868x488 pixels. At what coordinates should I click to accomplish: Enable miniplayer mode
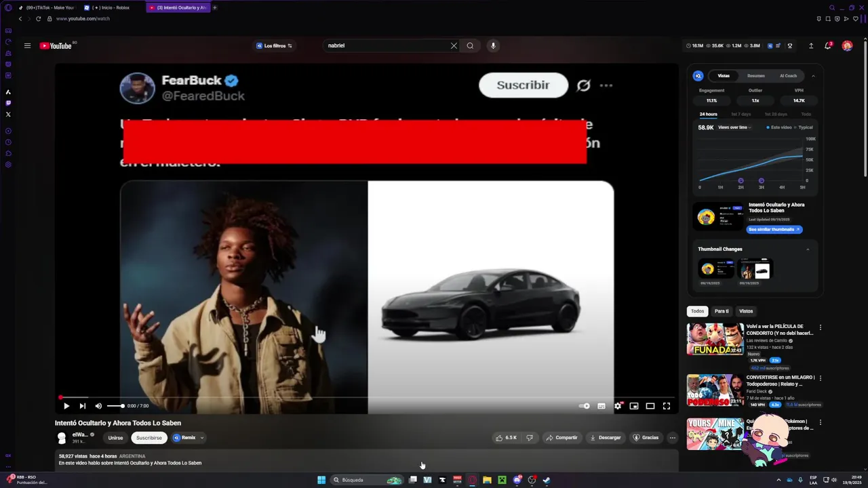pos(634,406)
